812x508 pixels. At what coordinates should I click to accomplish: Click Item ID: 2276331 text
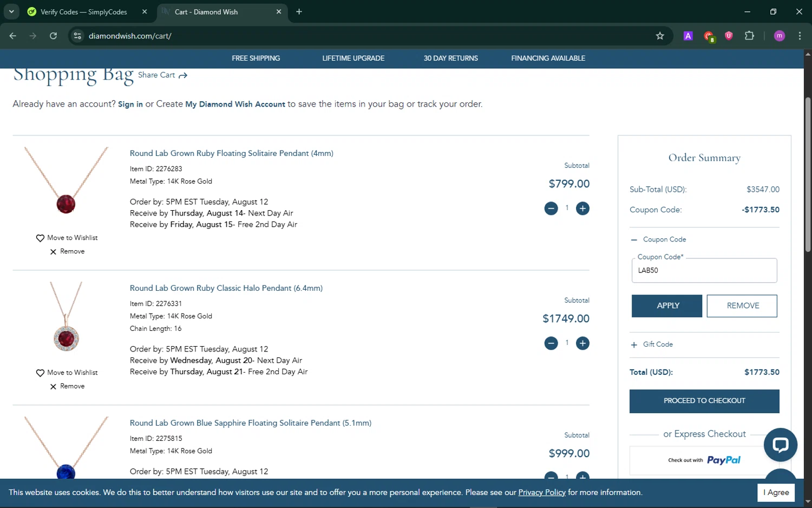pyautogui.click(x=156, y=304)
